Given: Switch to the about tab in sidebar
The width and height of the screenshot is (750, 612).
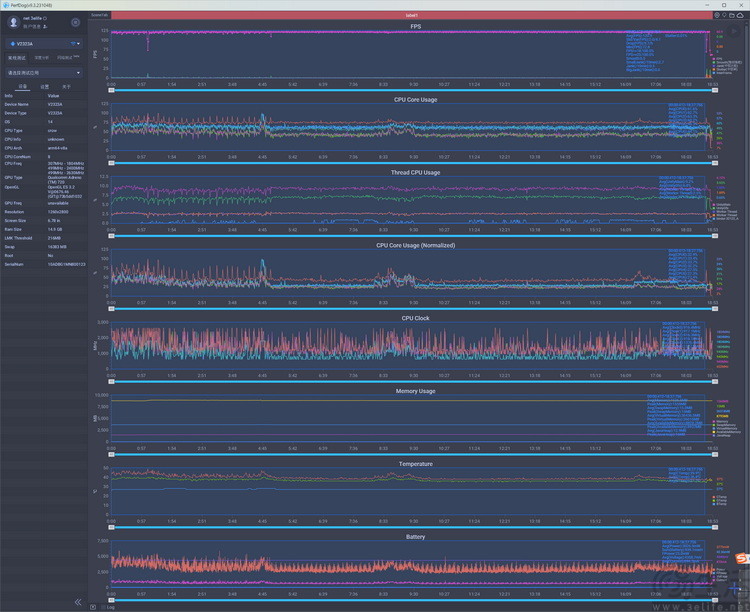Looking at the screenshot, I should click(66, 87).
